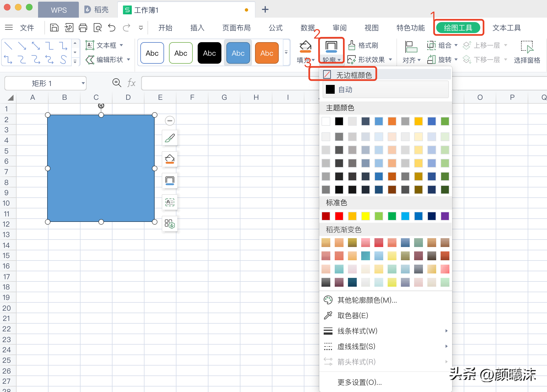The image size is (547, 392).
Task: Click the Outline icon in ribbon
Action: click(x=331, y=46)
